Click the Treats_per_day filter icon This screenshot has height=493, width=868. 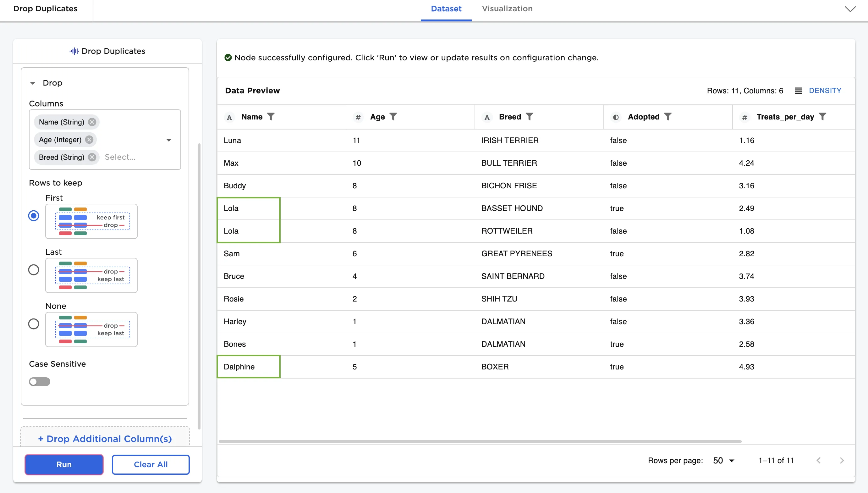pos(823,117)
